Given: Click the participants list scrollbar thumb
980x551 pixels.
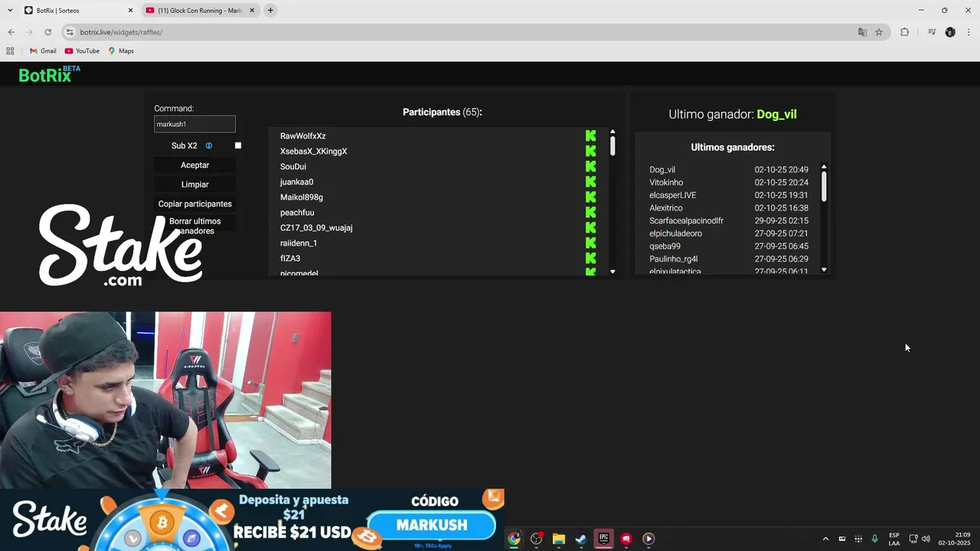Looking at the screenshot, I should [612, 146].
